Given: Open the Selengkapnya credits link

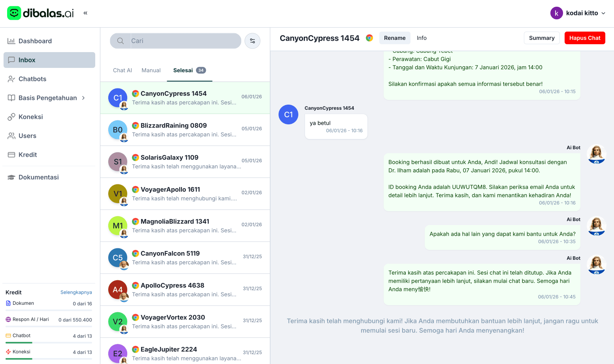Looking at the screenshot, I should (76, 292).
